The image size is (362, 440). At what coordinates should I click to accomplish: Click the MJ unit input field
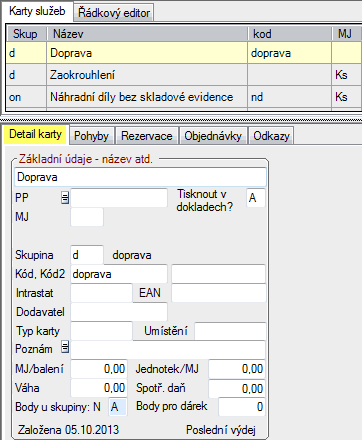pos(87,217)
